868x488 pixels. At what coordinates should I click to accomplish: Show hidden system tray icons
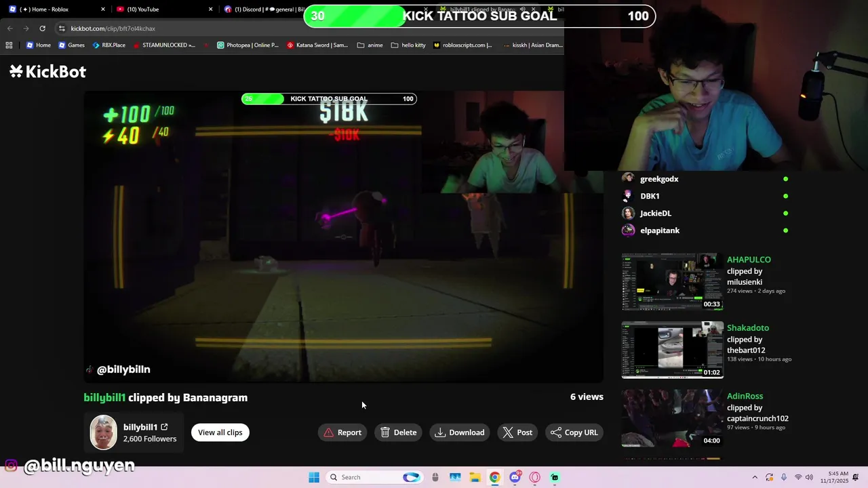(x=755, y=477)
